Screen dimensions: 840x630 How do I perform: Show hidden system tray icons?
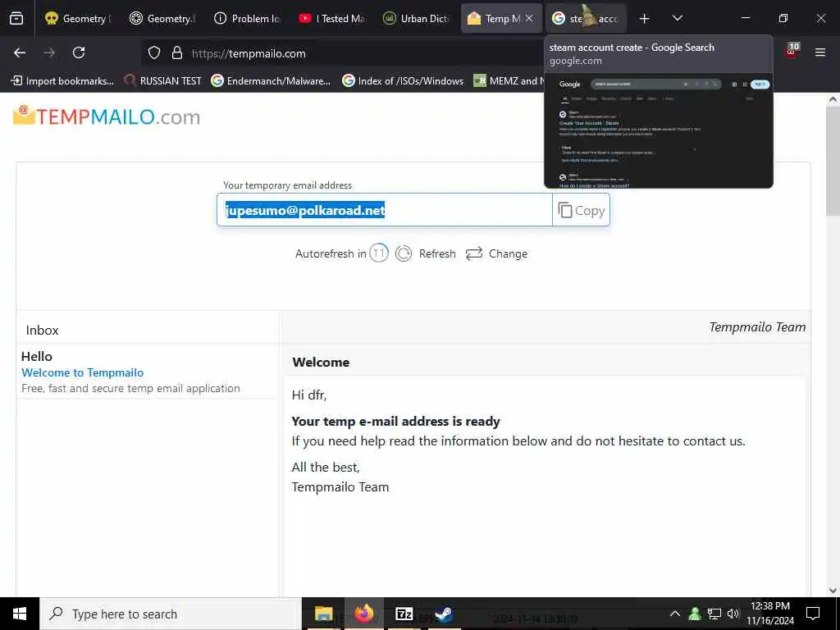point(675,614)
